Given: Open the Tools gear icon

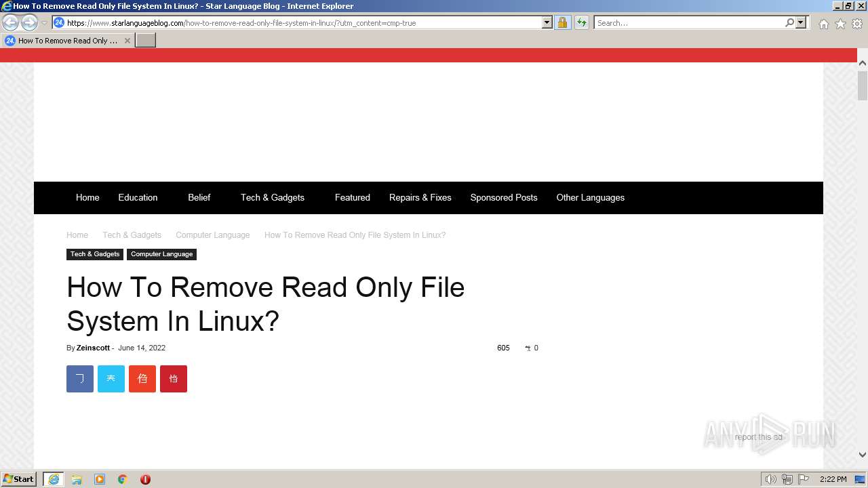Looking at the screenshot, I should pyautogui.click(x=857, y=24).
